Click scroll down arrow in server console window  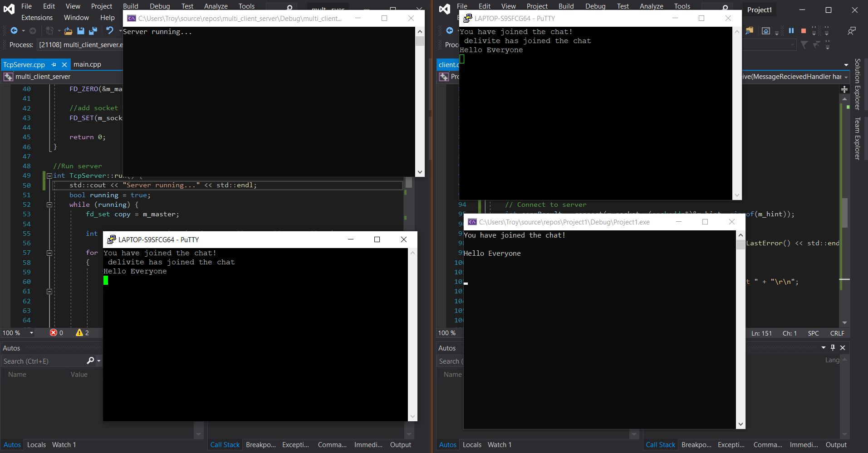point(420,172)
